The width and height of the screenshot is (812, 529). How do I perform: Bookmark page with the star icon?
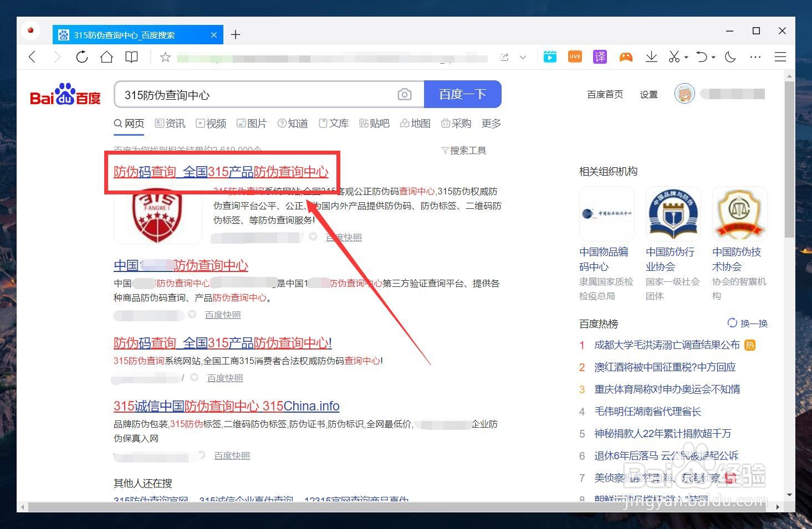coord(165,57)
